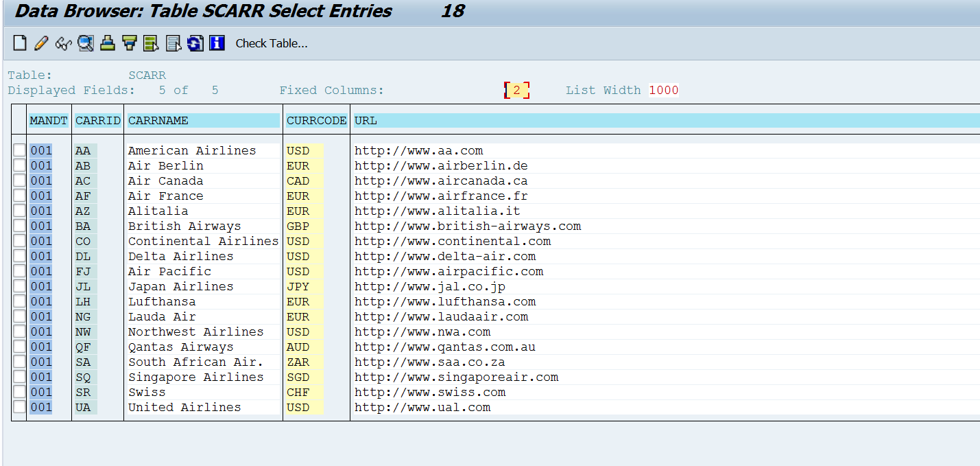Click the CAD currency cell

(304, 180)
